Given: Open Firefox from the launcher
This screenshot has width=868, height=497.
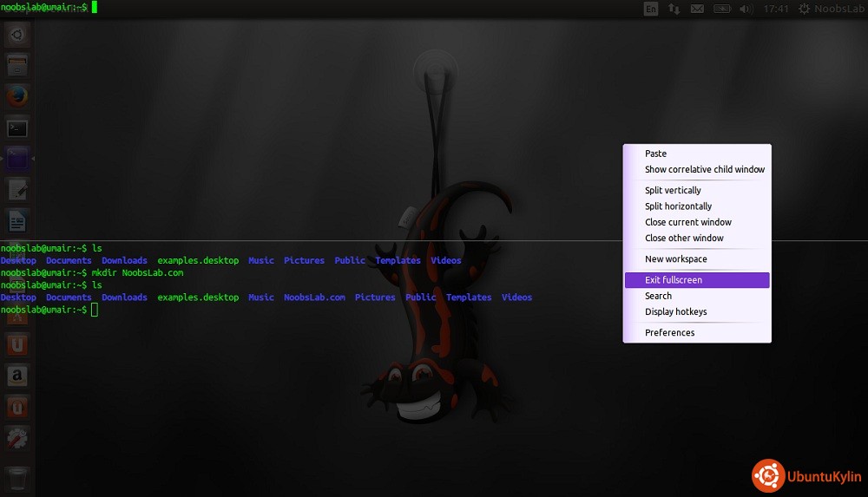Looking at the screenshot, I should (17, 96).
